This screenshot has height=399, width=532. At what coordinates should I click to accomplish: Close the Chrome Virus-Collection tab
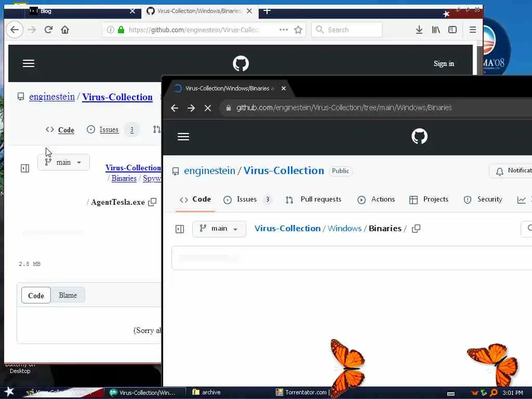(284, 88)
